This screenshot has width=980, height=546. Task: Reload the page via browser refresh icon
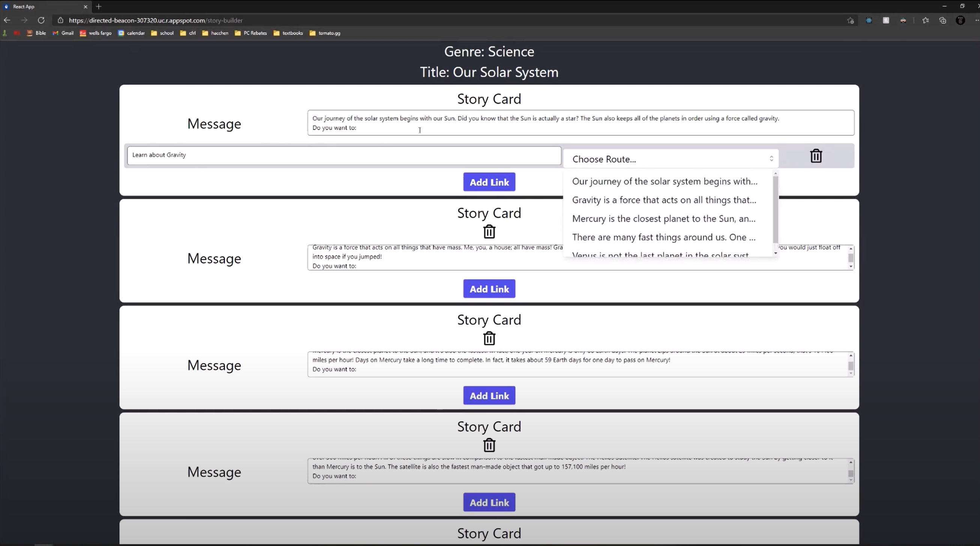[x=41, y=20]
